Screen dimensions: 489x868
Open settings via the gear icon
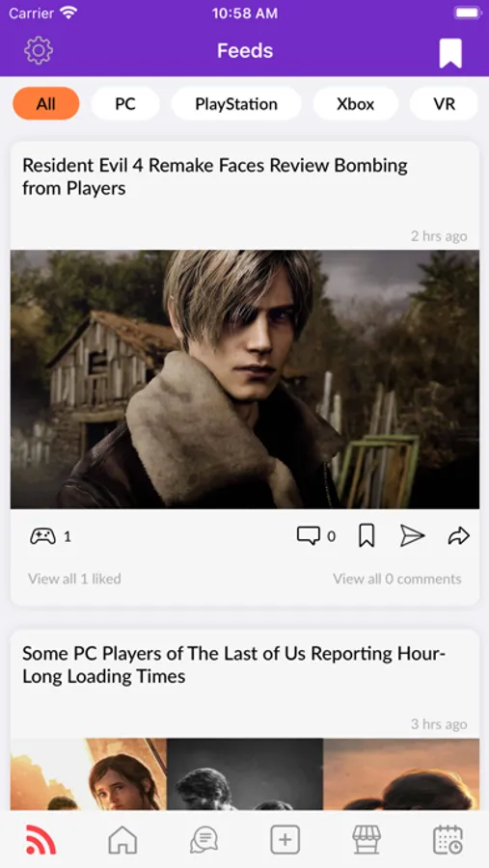click(x=39, y=51)
